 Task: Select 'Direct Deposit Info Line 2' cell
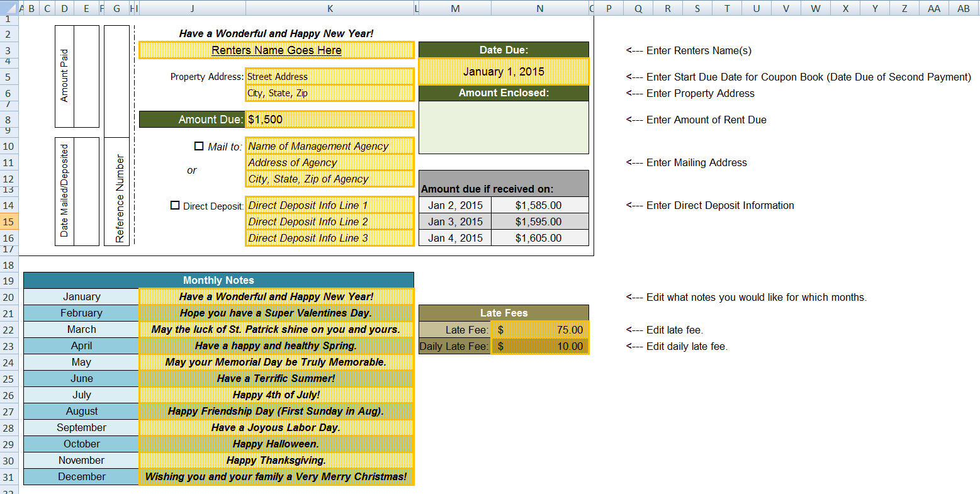330,222
